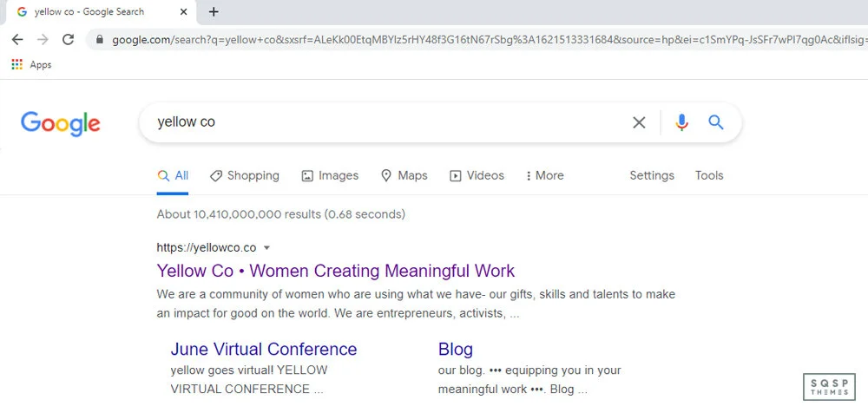Submit search with magnifier icon
This screenshot has width=868, height=413.
[716, 122]
